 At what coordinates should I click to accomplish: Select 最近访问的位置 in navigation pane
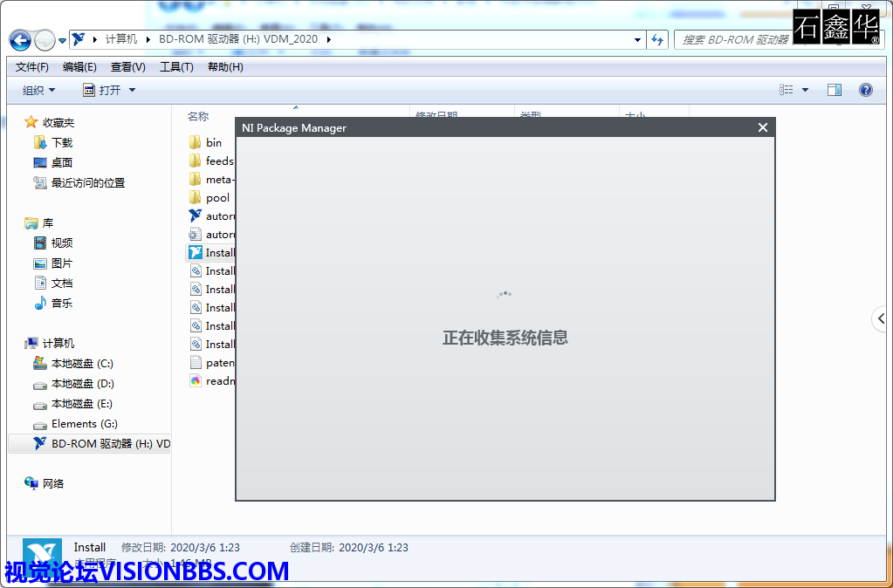point(79,182)
